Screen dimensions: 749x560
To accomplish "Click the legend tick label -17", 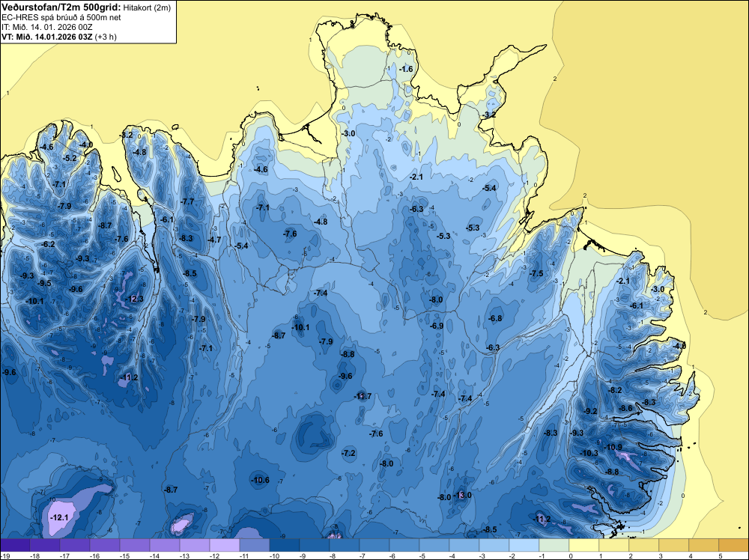I will coord(64,556).
